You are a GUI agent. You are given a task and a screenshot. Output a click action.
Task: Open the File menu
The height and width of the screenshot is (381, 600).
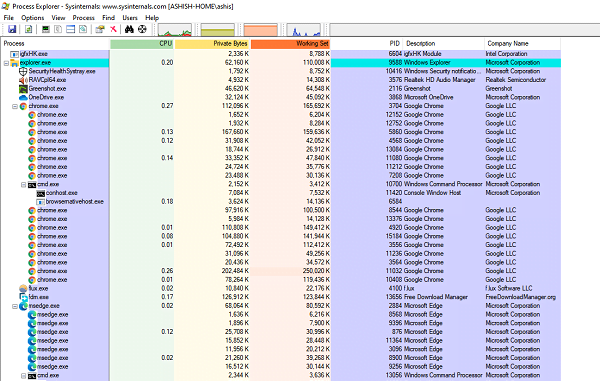(8, 18)
